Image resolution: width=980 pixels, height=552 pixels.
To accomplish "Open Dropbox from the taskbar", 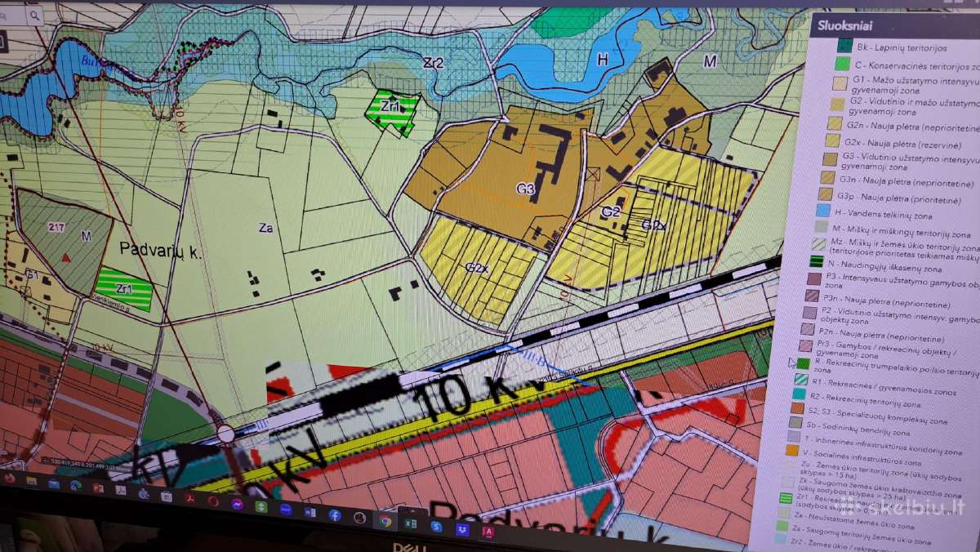I will tap(462, 529).
